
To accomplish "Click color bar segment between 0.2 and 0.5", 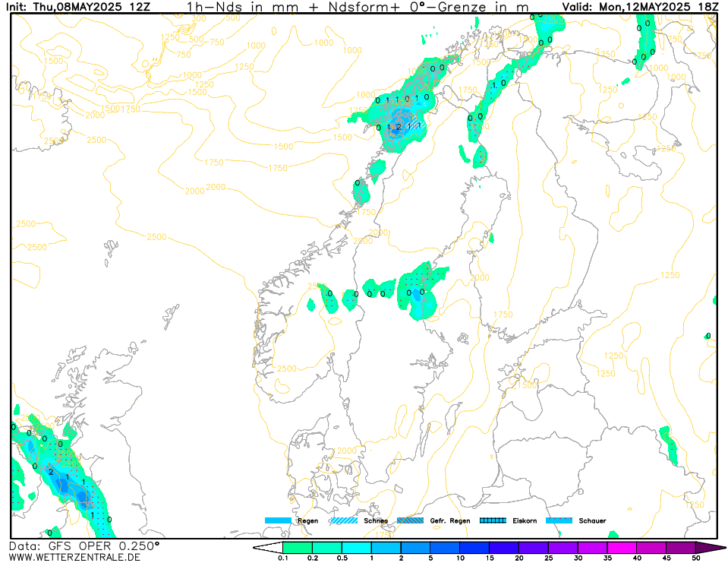I will 327,548.
